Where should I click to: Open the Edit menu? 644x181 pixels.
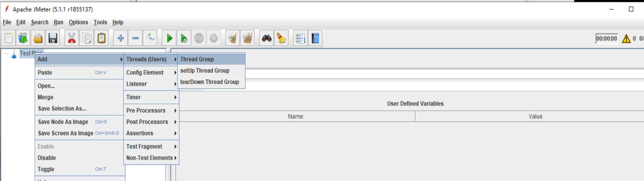[x=21, y=23]
